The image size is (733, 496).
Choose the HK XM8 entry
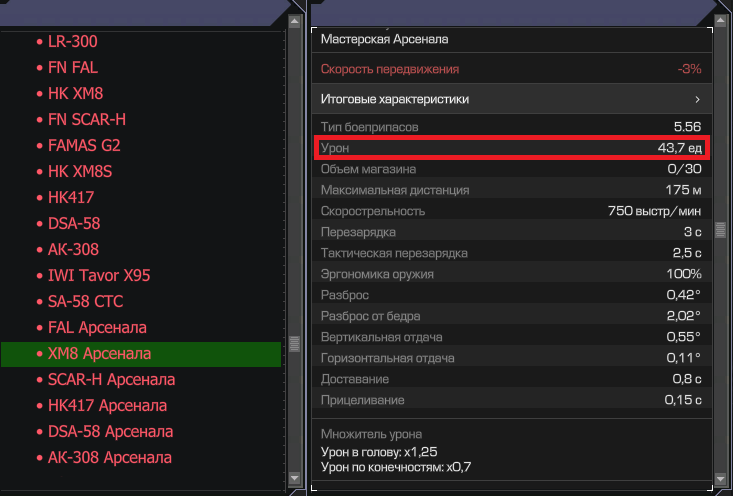75,93
